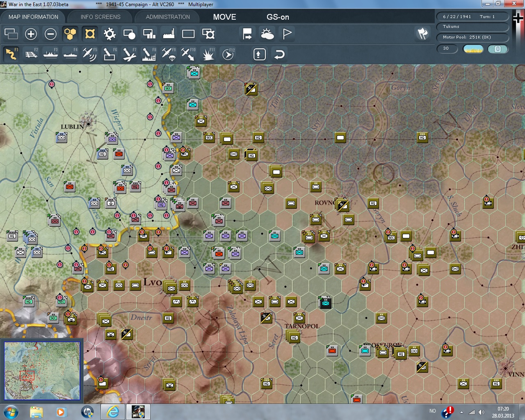Select F10 air transfer mode

188,54
